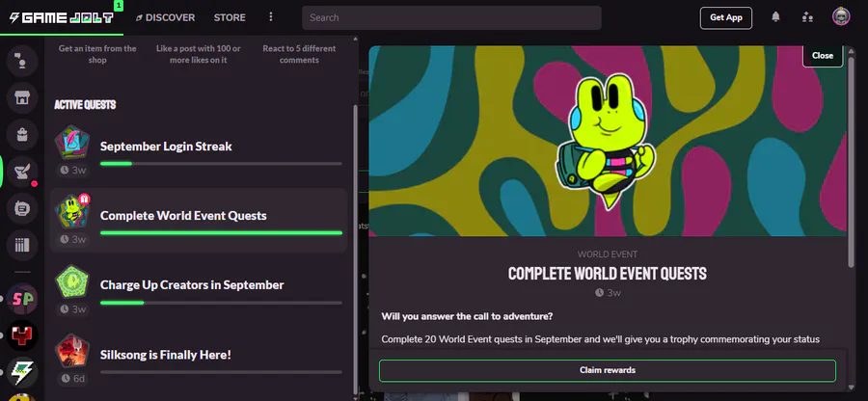
Task: Click the Claim rewards button
Action: coord(608,370)
